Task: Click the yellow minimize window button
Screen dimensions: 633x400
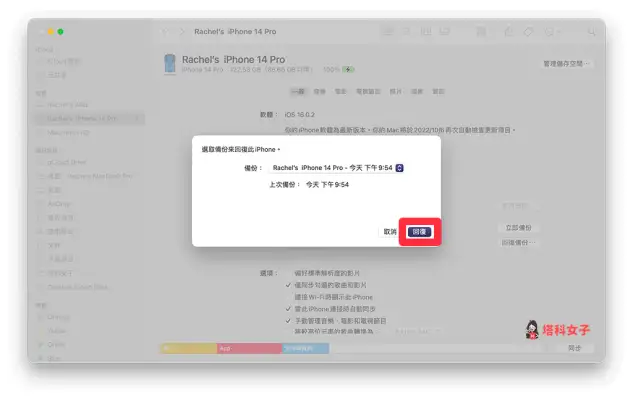Action: click(50, 31)
